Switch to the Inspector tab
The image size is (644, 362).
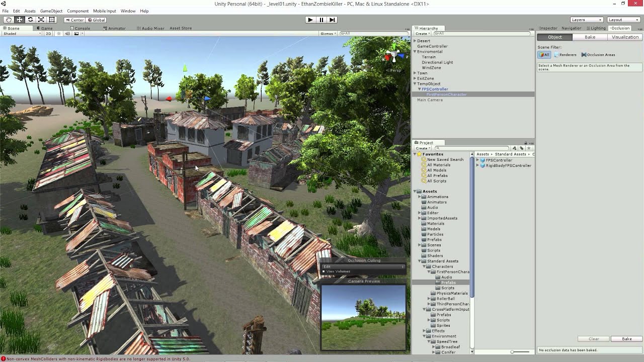coord(547,28)
